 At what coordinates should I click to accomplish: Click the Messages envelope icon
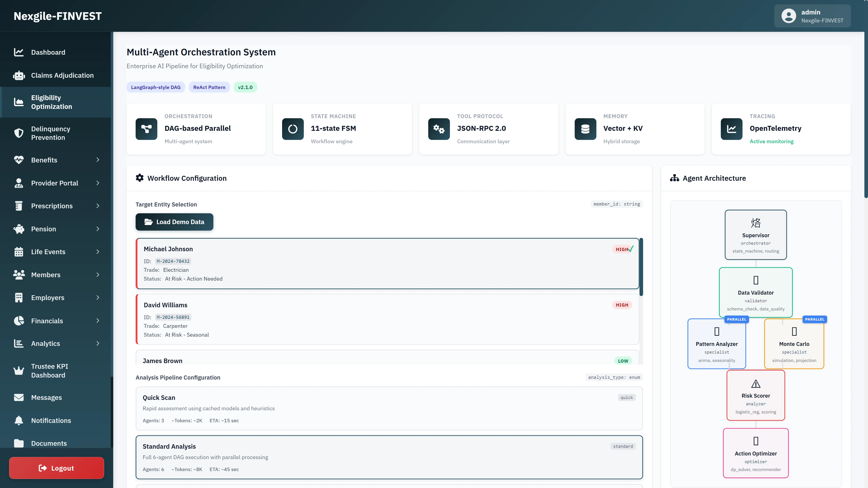[x=19, y=397]
